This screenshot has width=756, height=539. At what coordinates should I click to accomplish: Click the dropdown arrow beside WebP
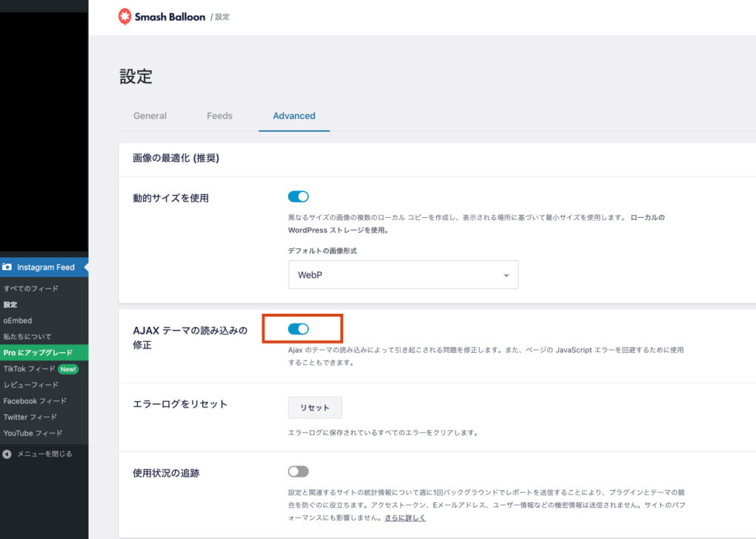click(506, 275)
